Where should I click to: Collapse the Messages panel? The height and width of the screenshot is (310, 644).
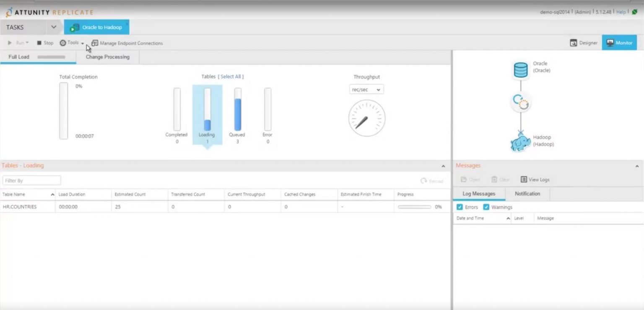coord(636,165)
